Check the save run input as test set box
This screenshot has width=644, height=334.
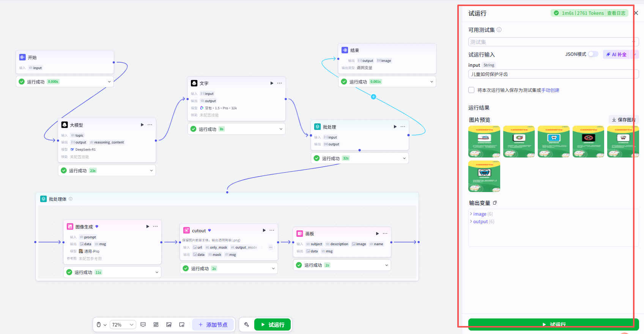471,90
